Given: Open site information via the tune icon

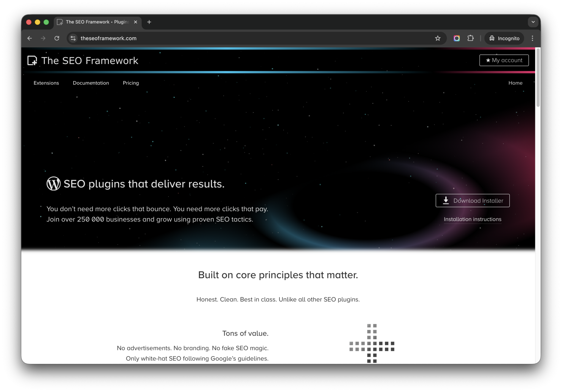Looking at the screenshot, I should coord(73,38).
